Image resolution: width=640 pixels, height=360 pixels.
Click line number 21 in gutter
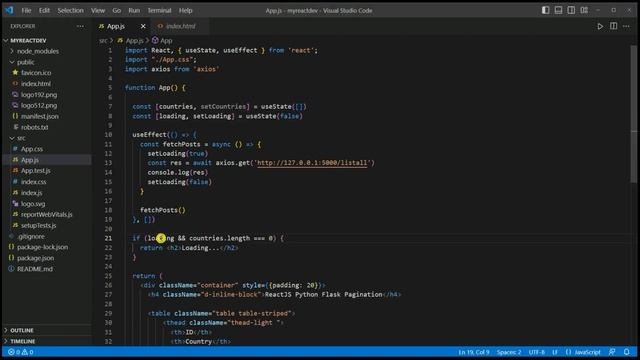coord(108,238)
